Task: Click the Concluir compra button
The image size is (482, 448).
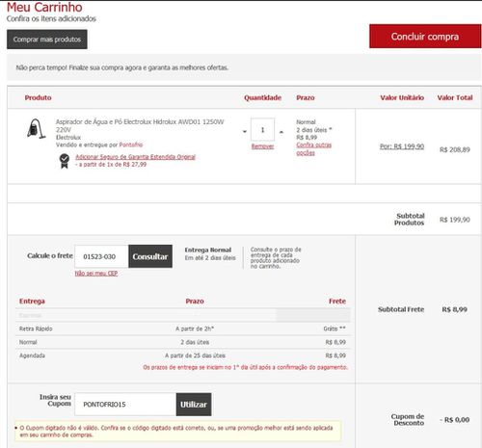Action: [x=425, y=37]
